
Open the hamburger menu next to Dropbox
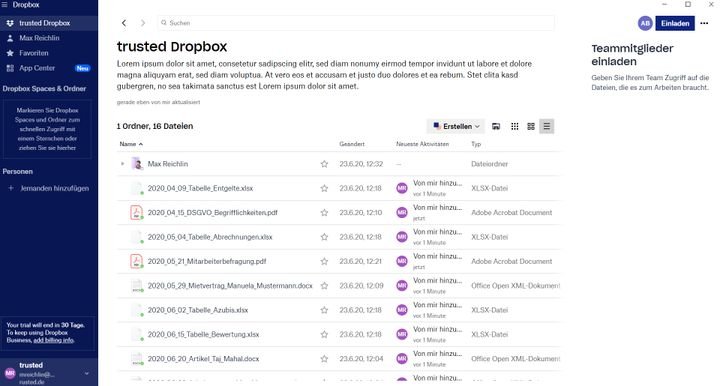coord(5,5)
